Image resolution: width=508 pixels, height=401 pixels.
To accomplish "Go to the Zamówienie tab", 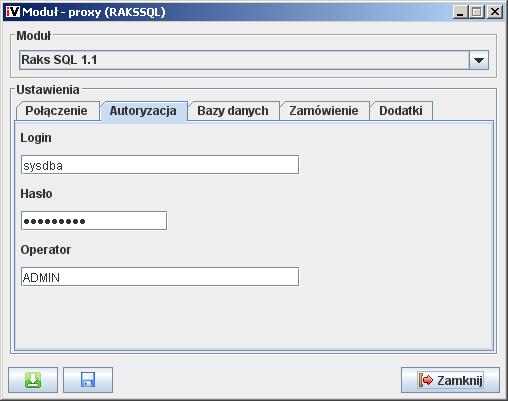I will [x=324, y=111].
